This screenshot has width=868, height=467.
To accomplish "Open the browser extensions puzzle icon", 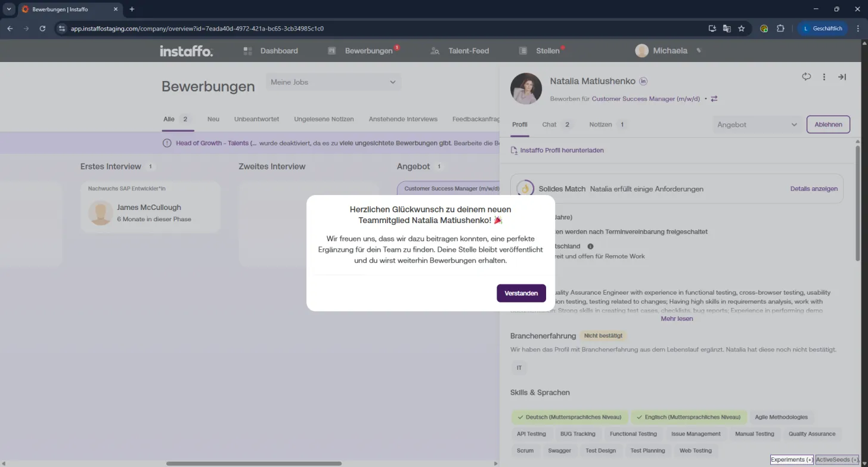I will pos(780,28).
